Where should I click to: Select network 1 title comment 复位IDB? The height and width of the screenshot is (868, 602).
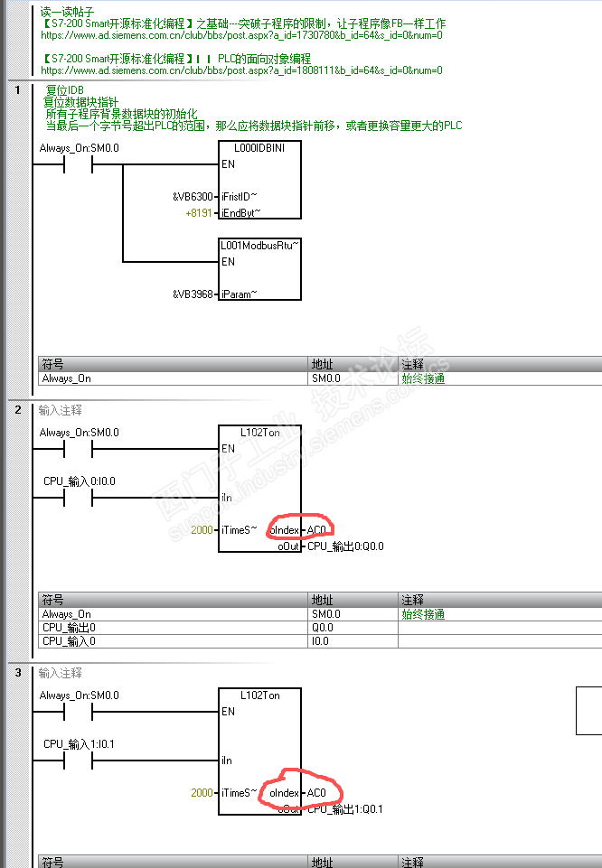64,90
